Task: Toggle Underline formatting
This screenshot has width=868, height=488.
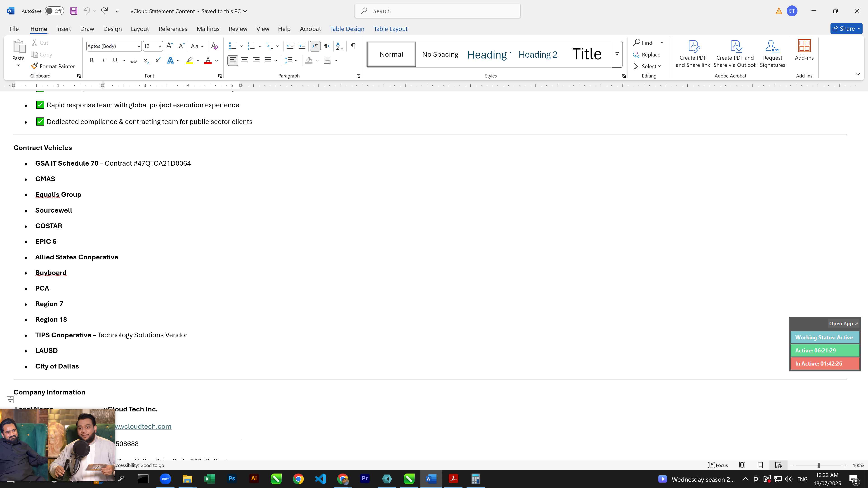Action: 115,61
